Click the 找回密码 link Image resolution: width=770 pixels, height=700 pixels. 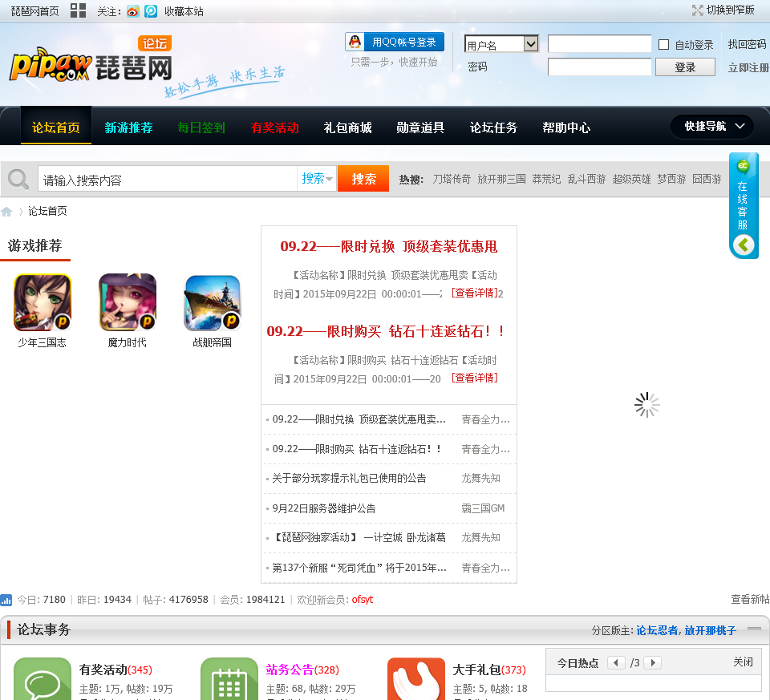[747, 45]
